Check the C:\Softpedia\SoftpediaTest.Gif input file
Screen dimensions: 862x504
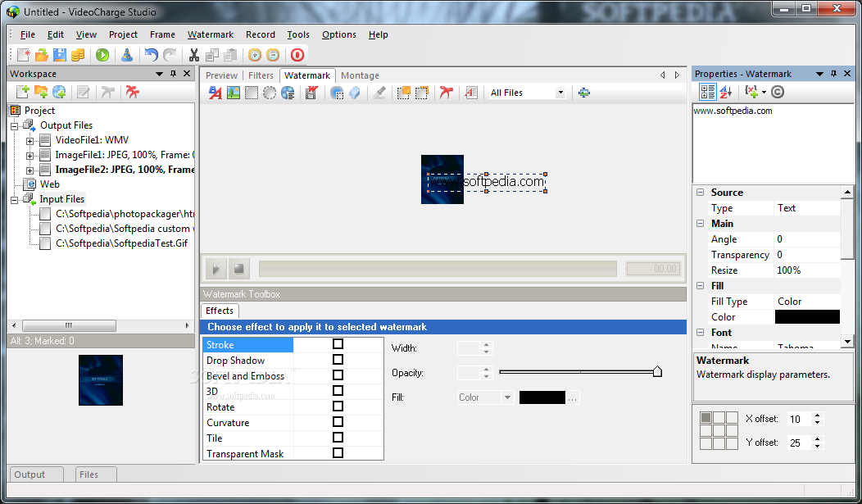[x=45, y=243]
